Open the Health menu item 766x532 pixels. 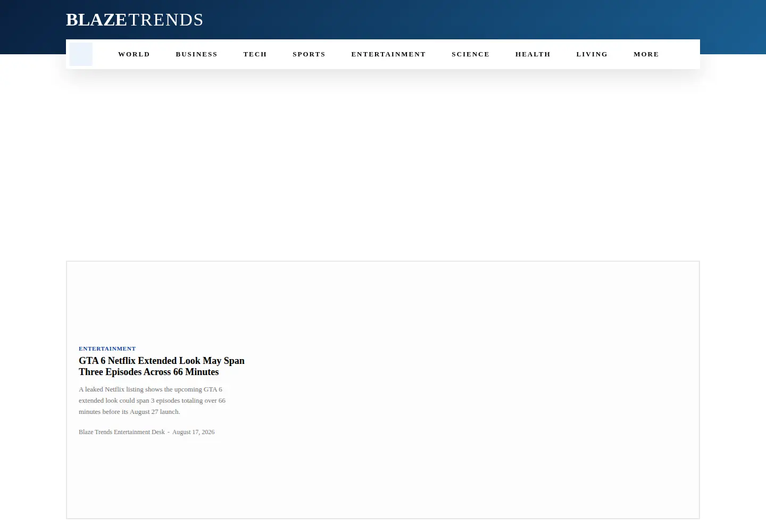click(x=533, y=54)
